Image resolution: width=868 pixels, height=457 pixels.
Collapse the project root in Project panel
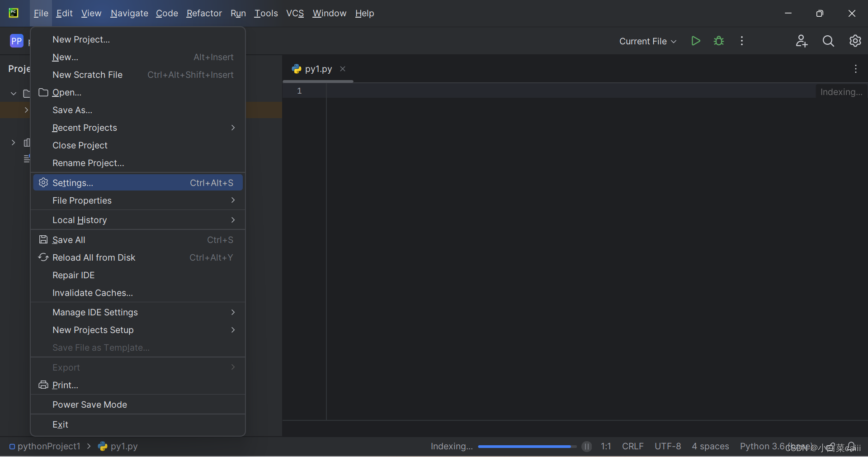pyautogui.click(x=13, y=94)
